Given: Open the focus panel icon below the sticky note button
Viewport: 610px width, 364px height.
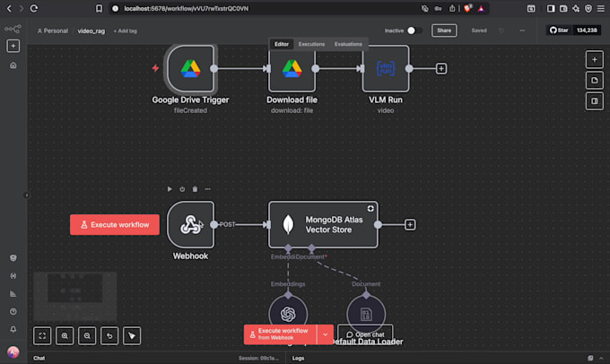Looking at the screenshot, I should (x=595, y=101).
